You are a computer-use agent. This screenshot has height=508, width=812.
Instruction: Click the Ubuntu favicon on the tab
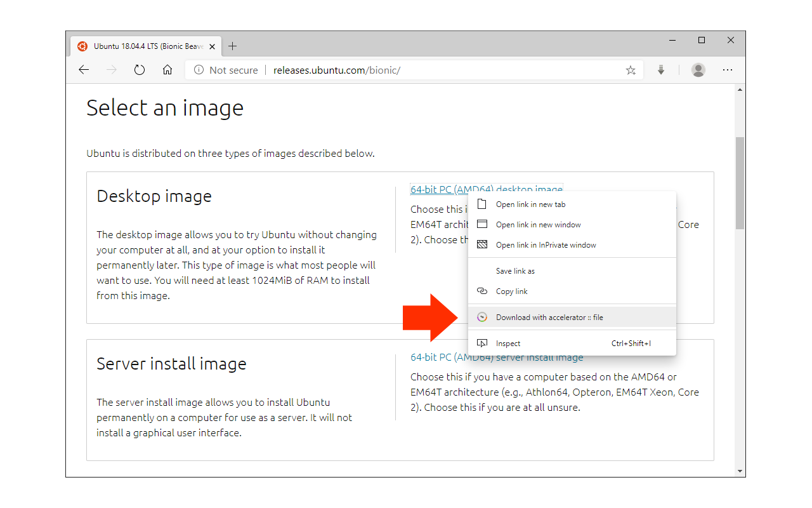(82, 46)
